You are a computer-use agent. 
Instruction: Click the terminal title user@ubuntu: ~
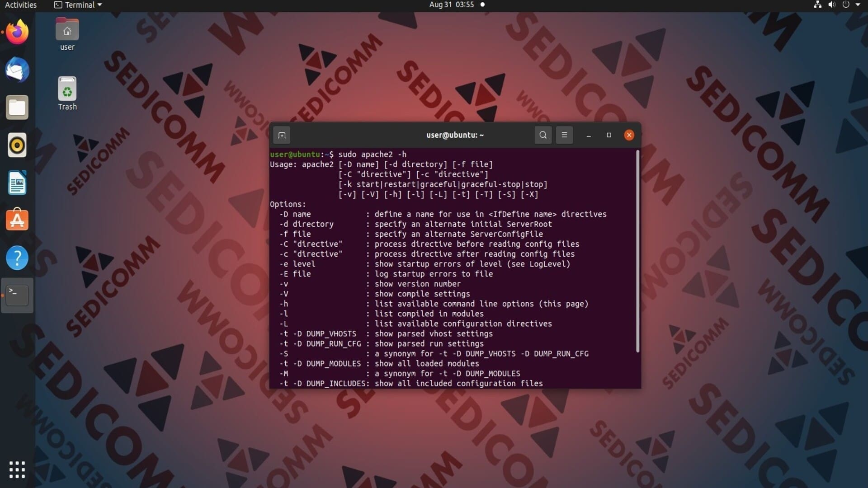[455, 135]
